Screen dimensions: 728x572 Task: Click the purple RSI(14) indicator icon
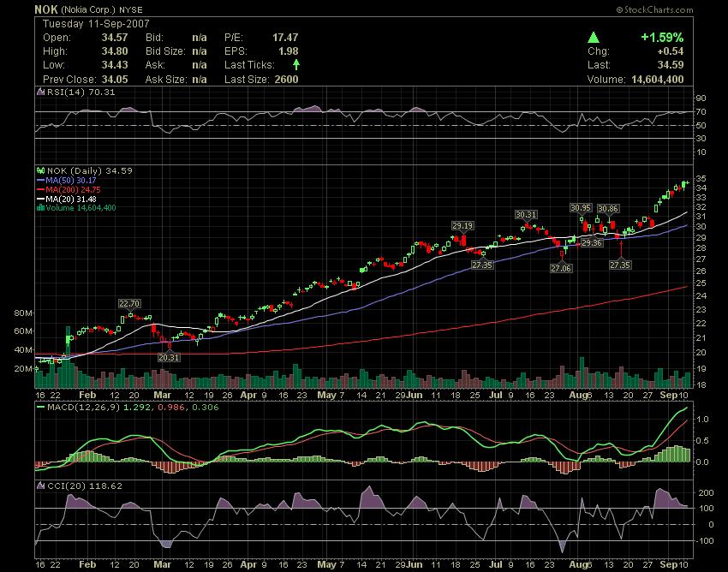click(41, 92)
